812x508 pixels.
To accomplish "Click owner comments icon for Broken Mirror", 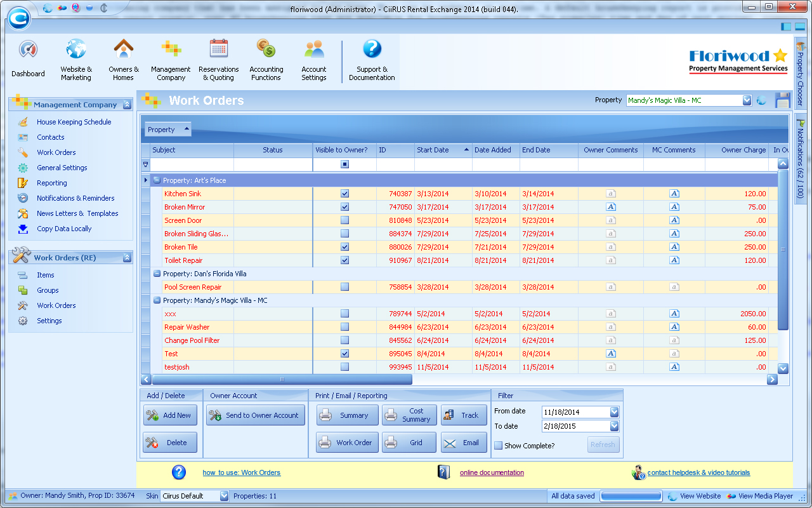I will (611, 207).
